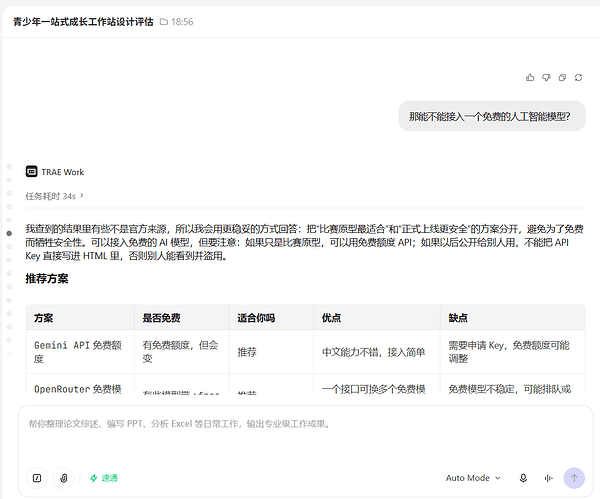This screenshot has height=499, width=600.
Task: Open the Auto Mode dropdown
Action: 473,478
